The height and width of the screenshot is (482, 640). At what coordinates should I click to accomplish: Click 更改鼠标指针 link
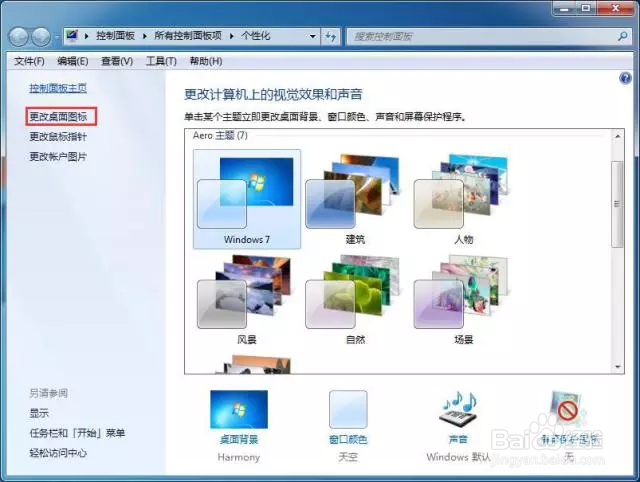[x=58, y=137]
